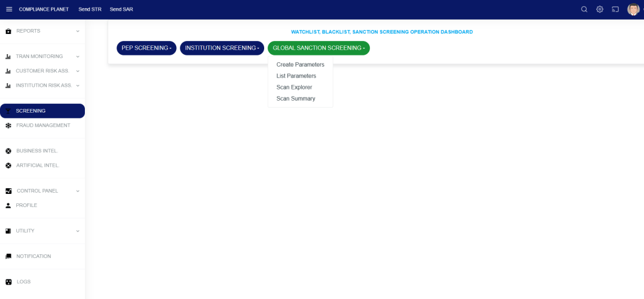644x299 pixels.
Task: Expand the Control Panel chevron
Action: pos(78,191)
